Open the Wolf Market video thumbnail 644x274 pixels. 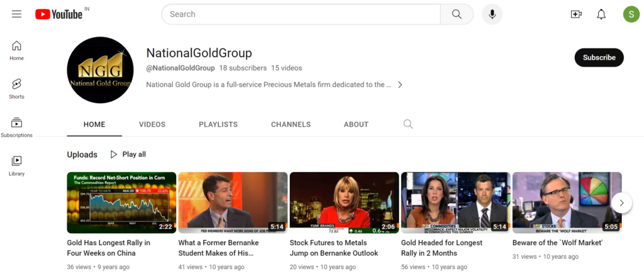click(567, 202)
